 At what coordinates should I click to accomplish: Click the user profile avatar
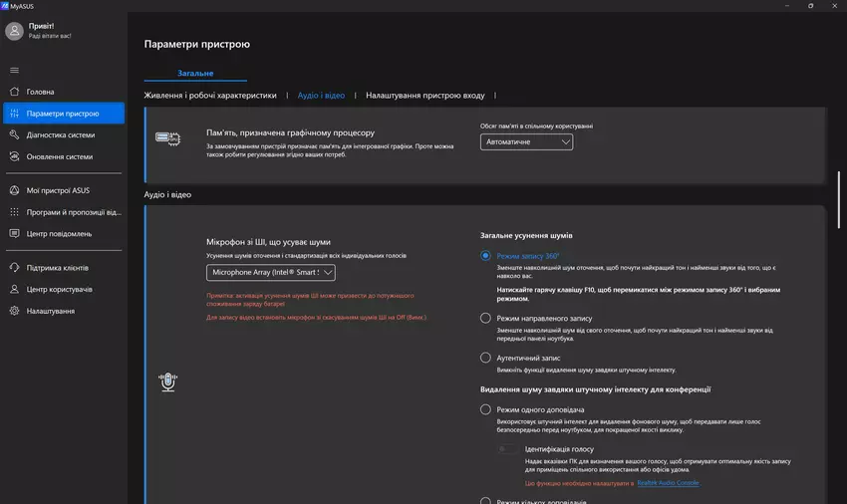pyautogui.click(x=14, y=31)
